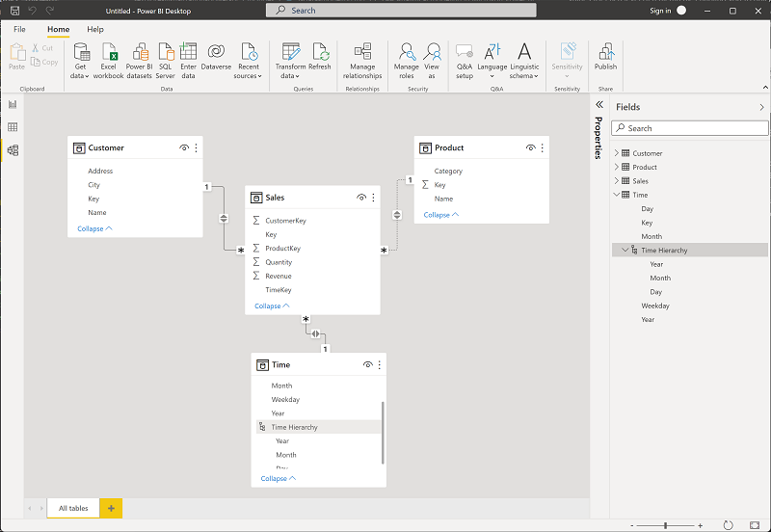
Task: Open the Language dropdown
Action: pos(492,61)
